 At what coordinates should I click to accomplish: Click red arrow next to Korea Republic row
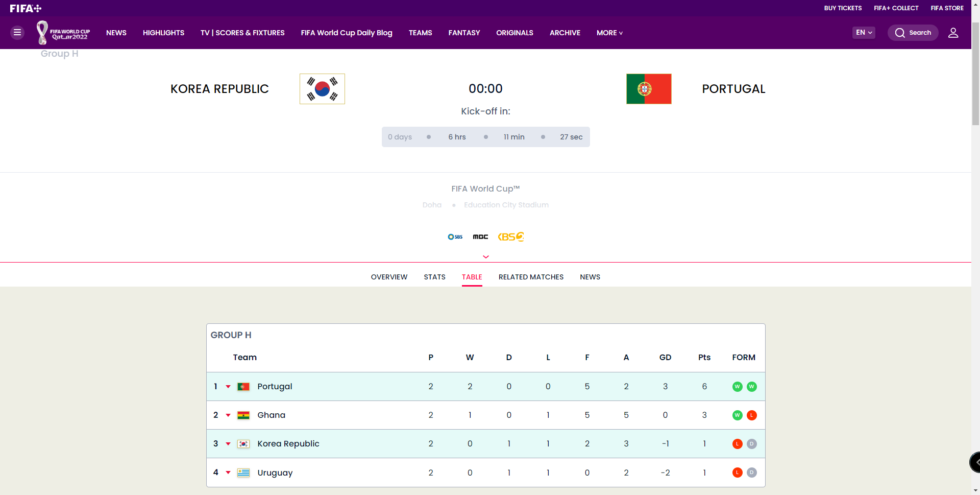tap(228, 444)
